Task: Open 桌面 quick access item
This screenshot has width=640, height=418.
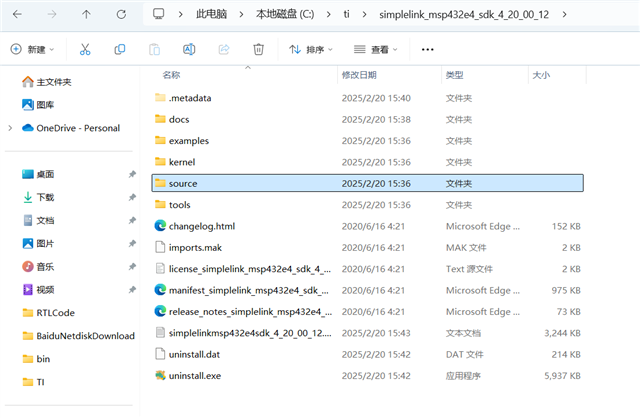Action: pyautogui.click(x=38, y=174)
